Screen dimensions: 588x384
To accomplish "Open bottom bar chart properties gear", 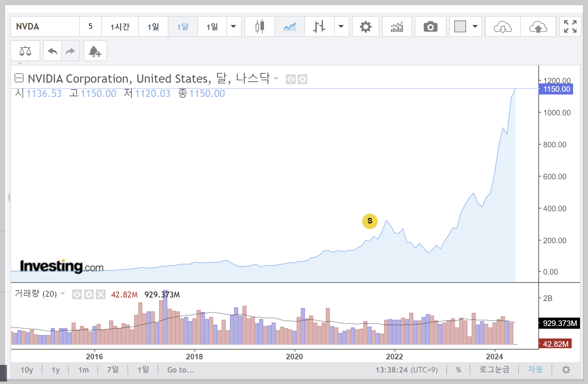I will click(566, 370).
